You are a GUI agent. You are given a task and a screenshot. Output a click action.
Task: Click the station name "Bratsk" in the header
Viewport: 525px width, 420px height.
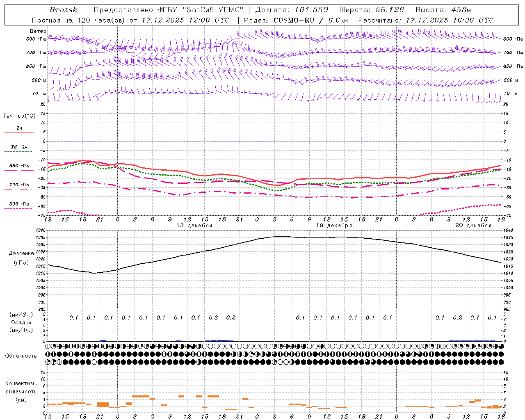coord(63,10)
